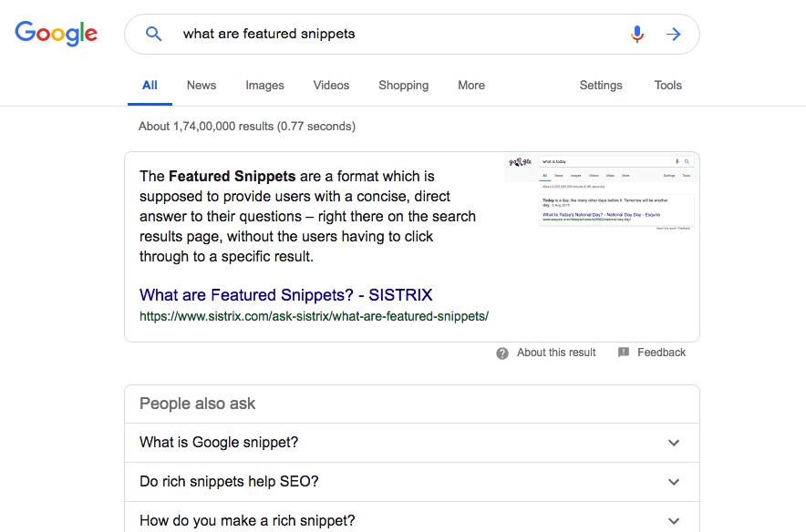This screenshot has height=532, width=806.
Task: Click the Google logo
Action: 56,34
